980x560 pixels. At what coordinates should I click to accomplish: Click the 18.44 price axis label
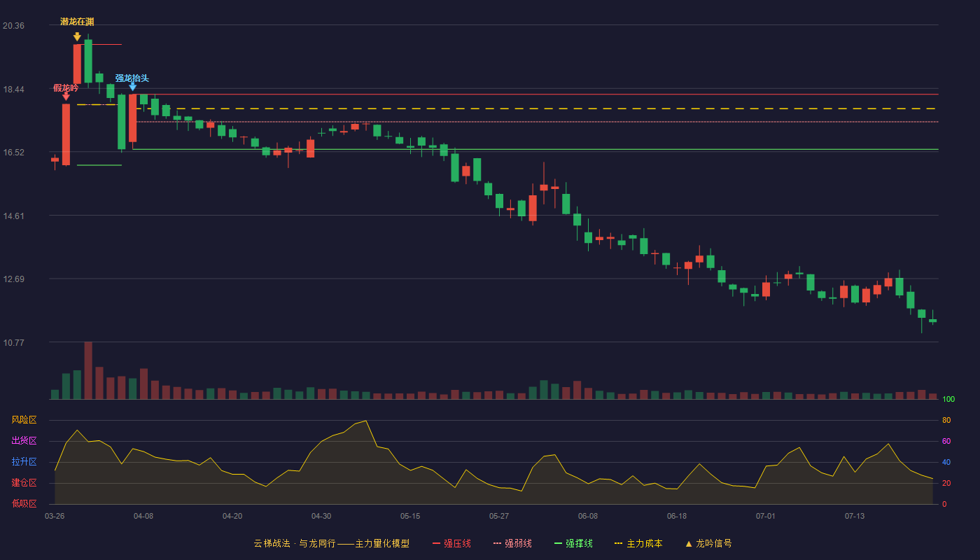[13, 90]
